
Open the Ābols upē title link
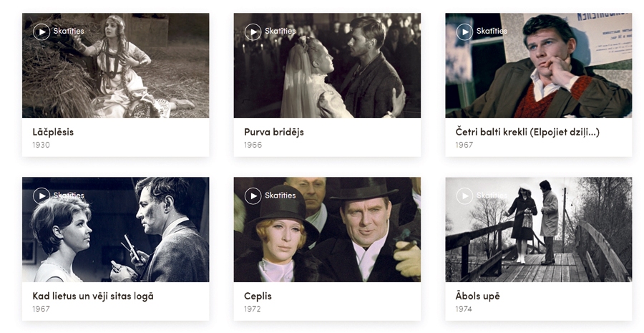click(x=477, y=296)
